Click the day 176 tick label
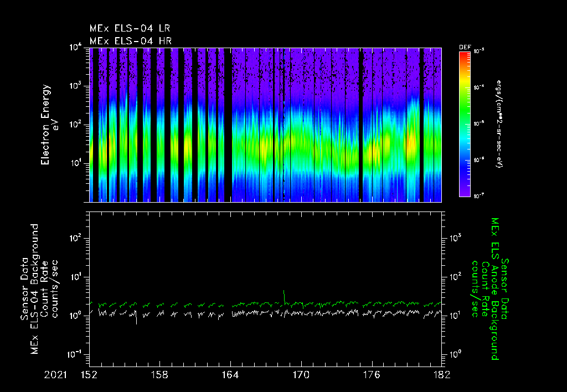The height and width of the screenshot is (392, 567). tap(372, 375)
